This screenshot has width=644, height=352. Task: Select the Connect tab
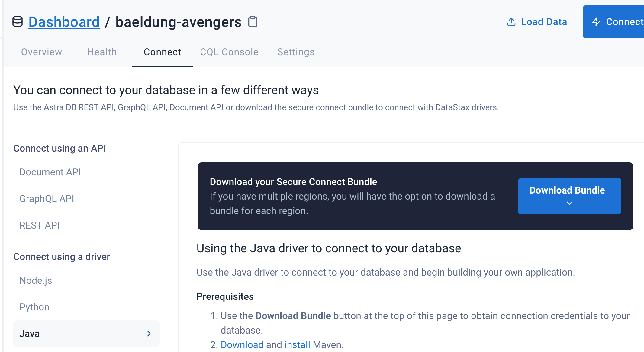(163, 52)
